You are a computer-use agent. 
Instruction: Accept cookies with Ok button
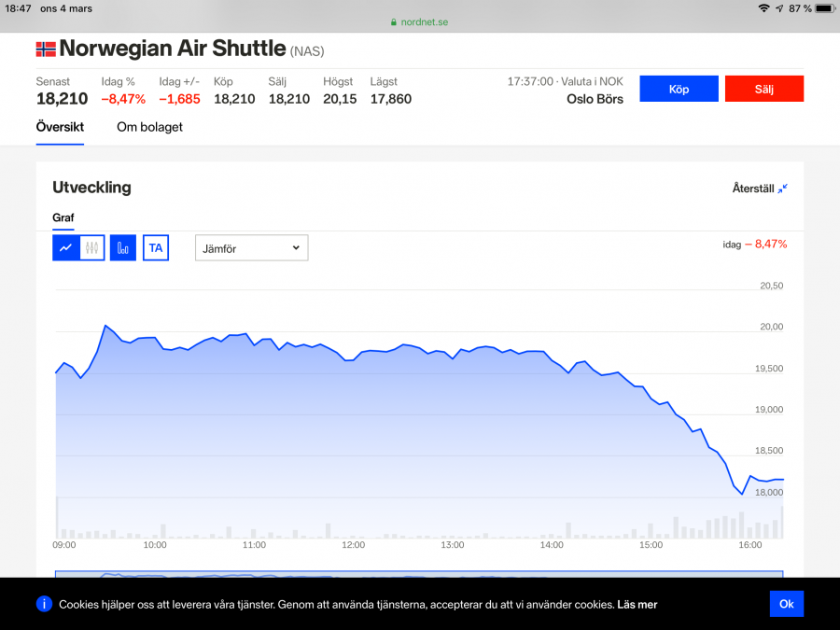[786, 604]
